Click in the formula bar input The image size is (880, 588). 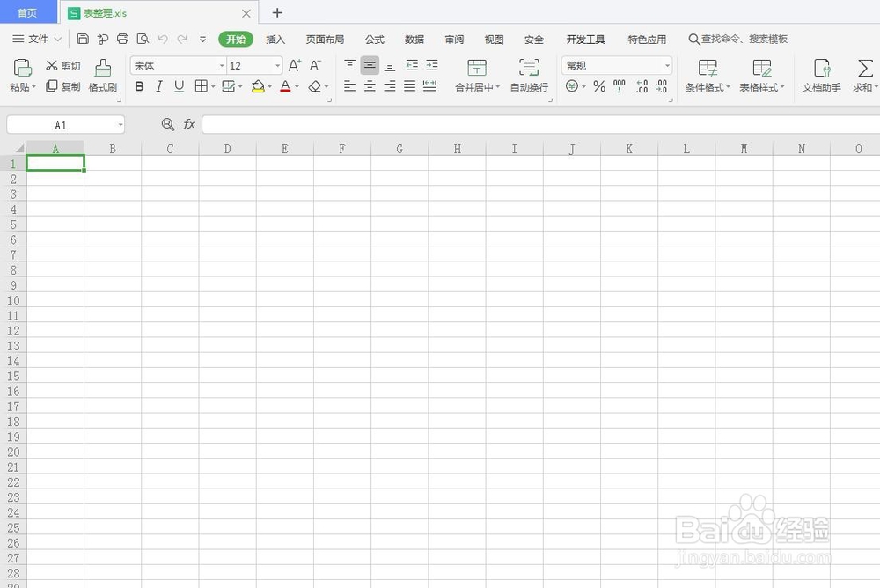click(540, 124)
